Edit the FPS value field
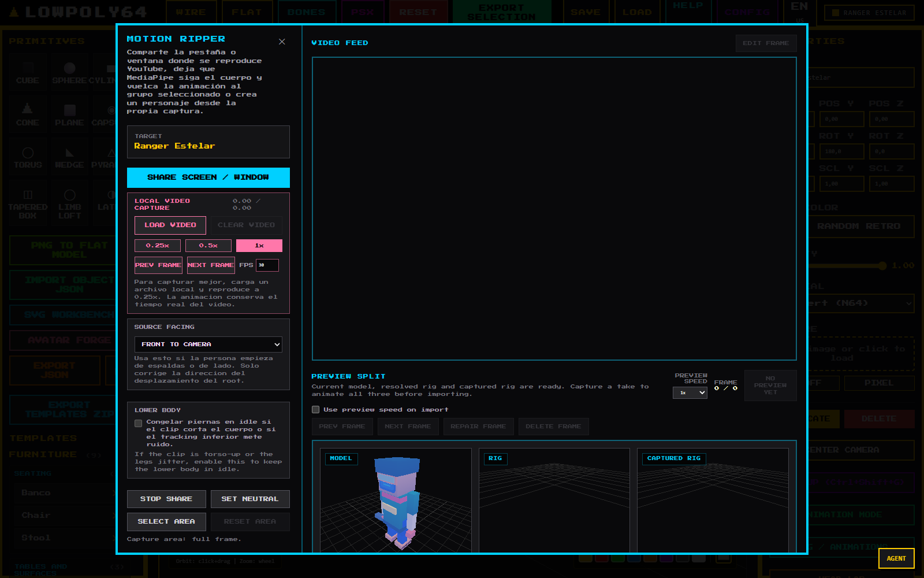Viewport: 924px width, 578px height. 267,265
